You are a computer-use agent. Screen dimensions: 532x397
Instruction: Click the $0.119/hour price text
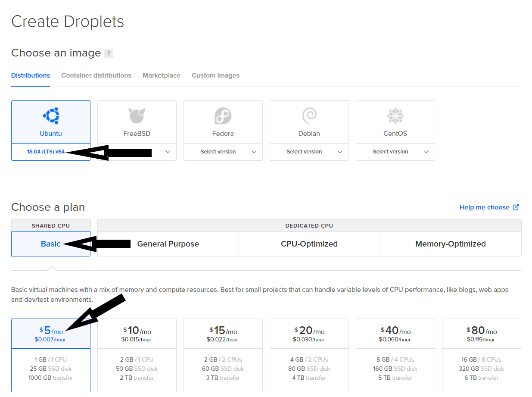click(x=482, y=340)
